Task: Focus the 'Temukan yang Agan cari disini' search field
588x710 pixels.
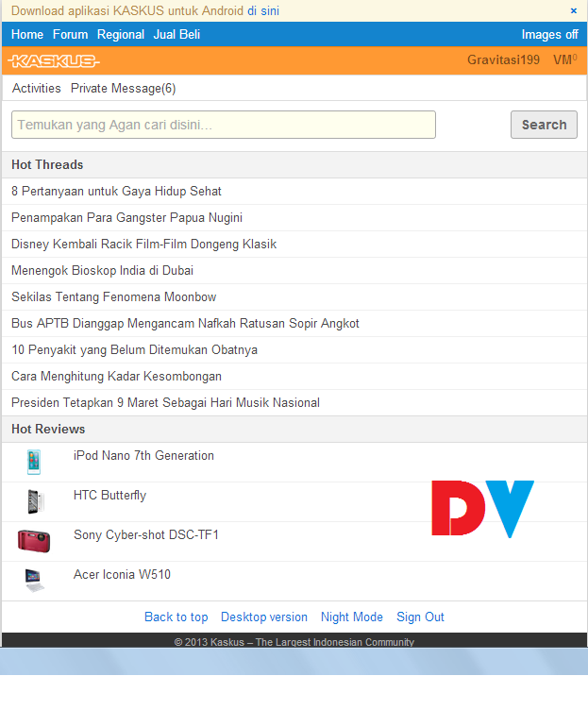Action: pyautogui.click(x=224, y=125)
